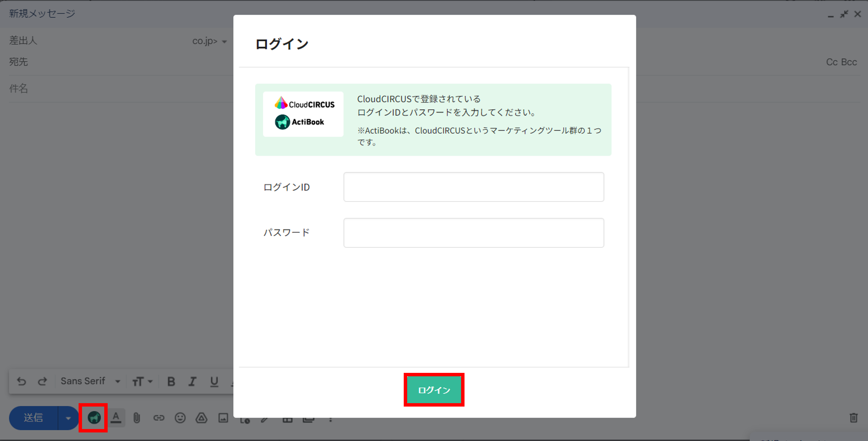This screenshot has width=868, height=441.
Task: Focus the パスワード input field
Action: [474, 233]
